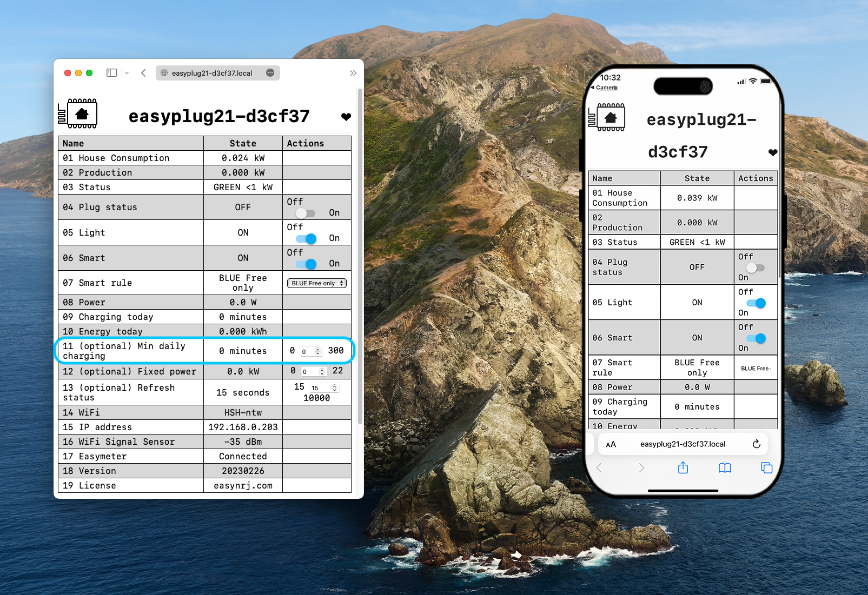This screenshot has height=595, width=868.
Task: Switch off the Light toggle in desktop window
Action: click(306, 238)
